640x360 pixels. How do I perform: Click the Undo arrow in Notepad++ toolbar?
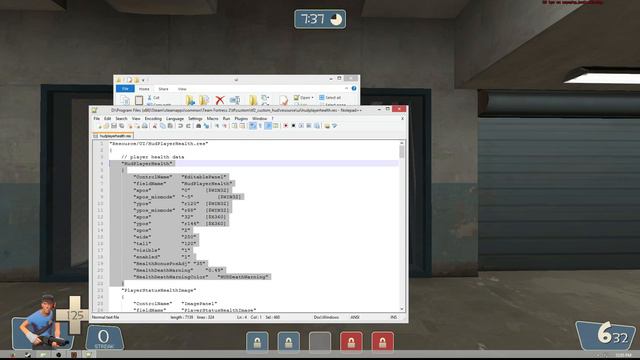(180, 126)
